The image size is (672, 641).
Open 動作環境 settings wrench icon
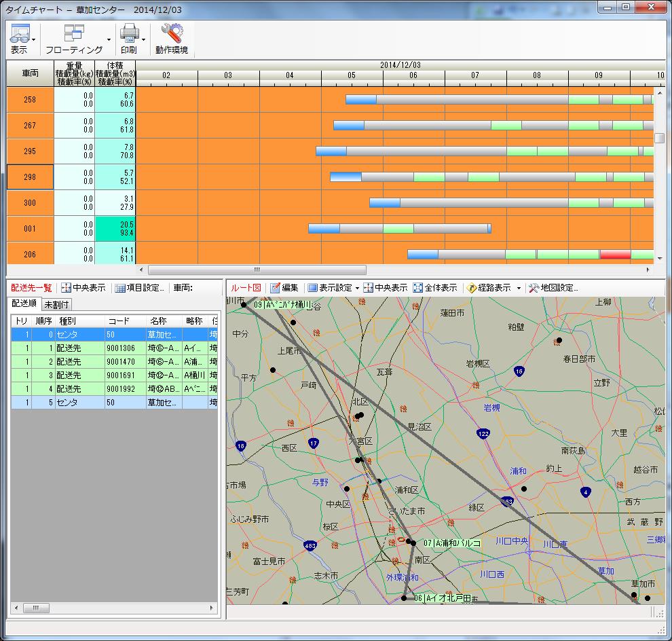[171, 33]
